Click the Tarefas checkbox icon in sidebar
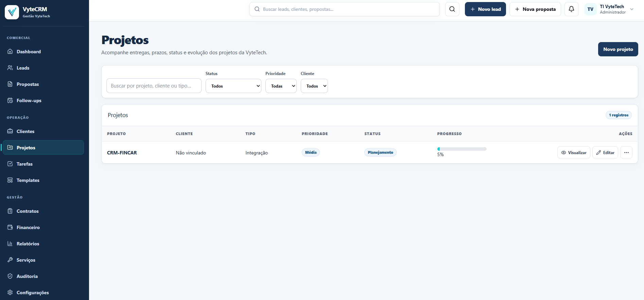 (x=10, y=164)
